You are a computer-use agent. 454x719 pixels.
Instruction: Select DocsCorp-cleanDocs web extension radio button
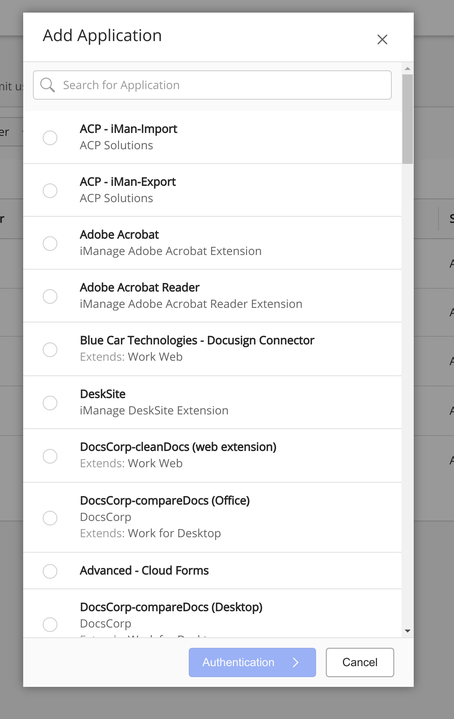[x=50, y=456]
